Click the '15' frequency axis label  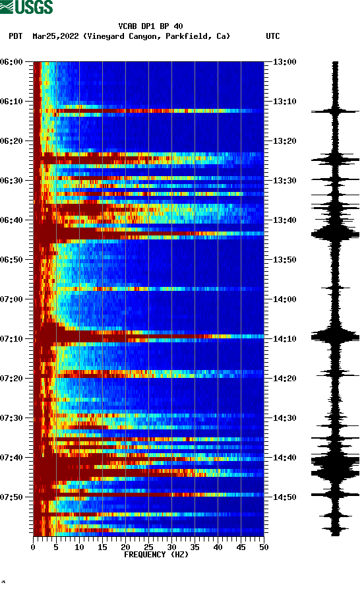point(102,547)
